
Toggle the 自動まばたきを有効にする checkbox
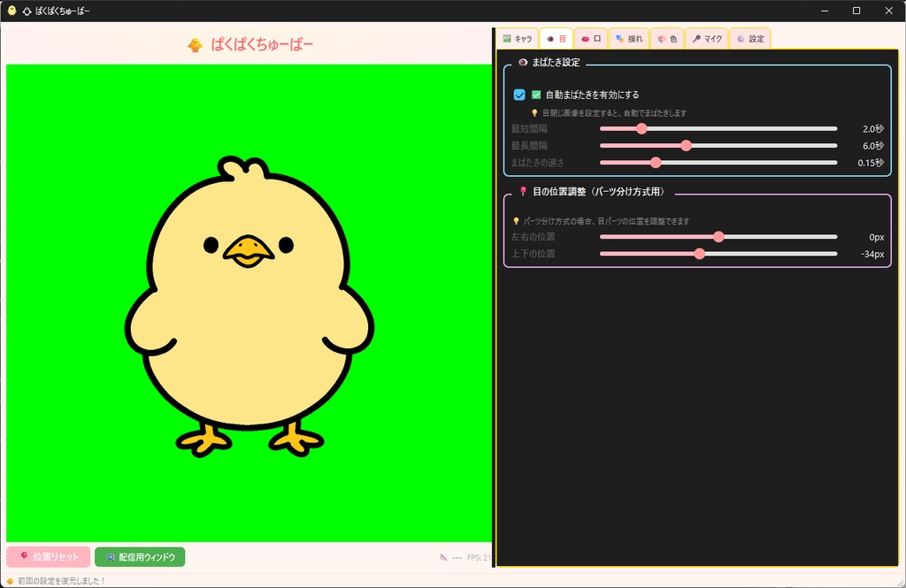coord(519,95)
